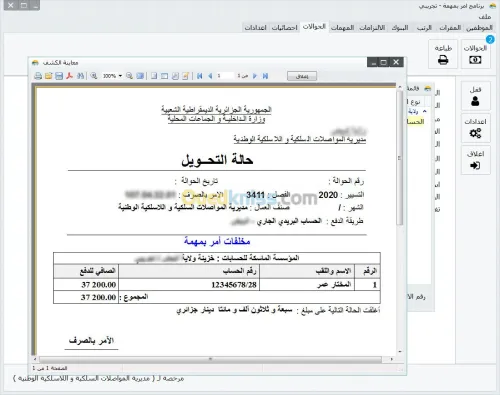Screen dimensions: 500x395
Task: Zoom out of the report preview
Action: point(129,76)
